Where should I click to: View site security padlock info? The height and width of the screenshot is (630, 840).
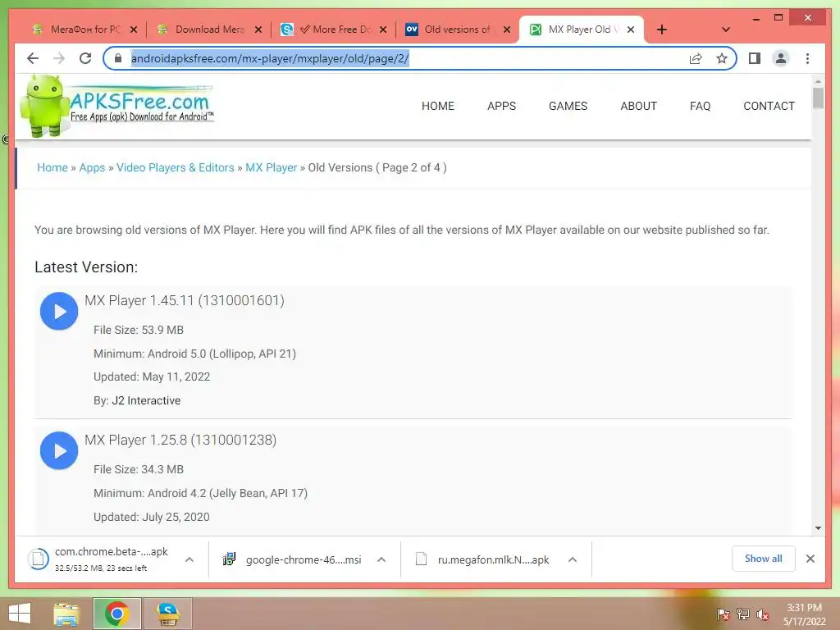pyautogui.click(x=118, y=58)
